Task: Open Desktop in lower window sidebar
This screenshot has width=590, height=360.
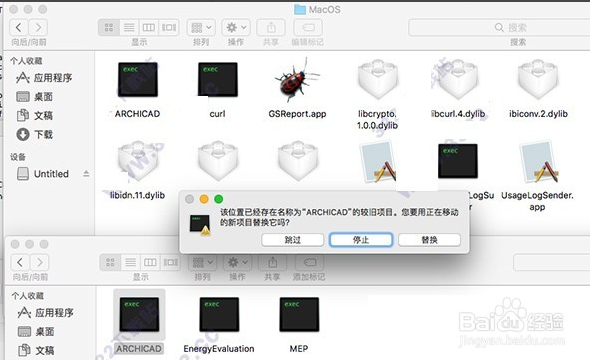Action: [36, 331]
